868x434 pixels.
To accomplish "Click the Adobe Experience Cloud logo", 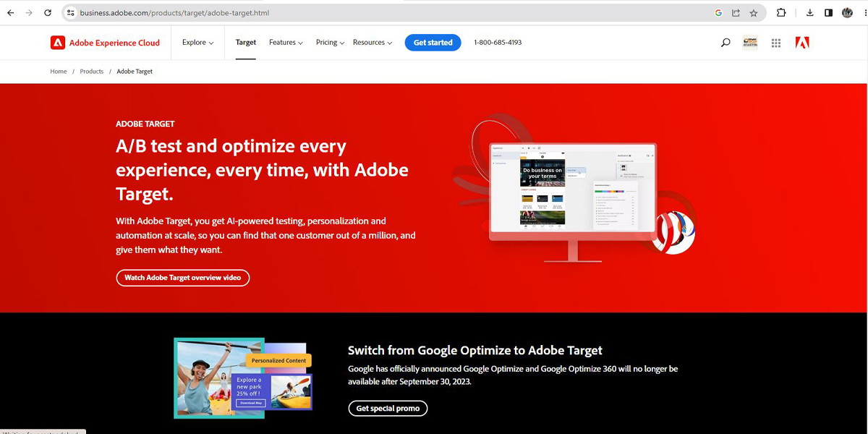I will pos(105,43).
